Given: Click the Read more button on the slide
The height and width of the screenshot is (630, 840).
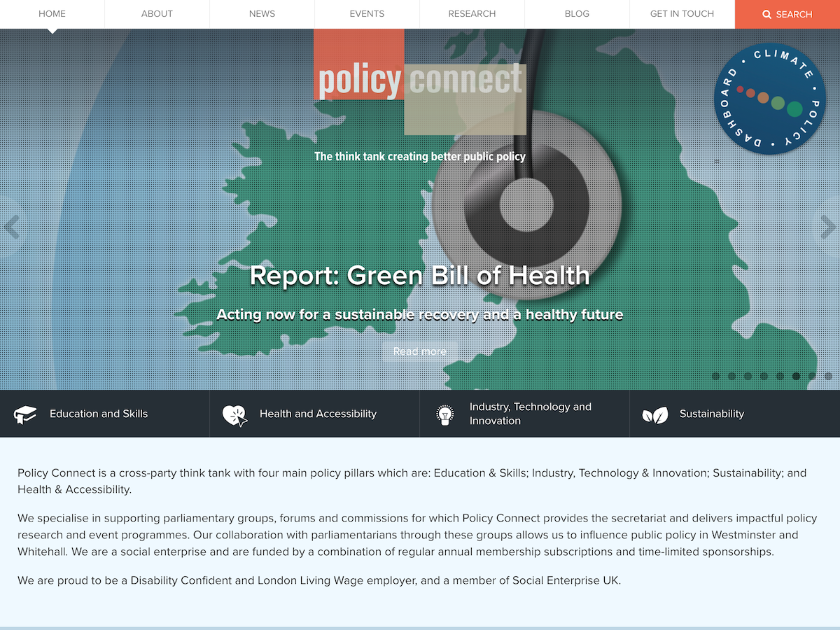Looking at the screenshot, I should click(x=420, y=351).
